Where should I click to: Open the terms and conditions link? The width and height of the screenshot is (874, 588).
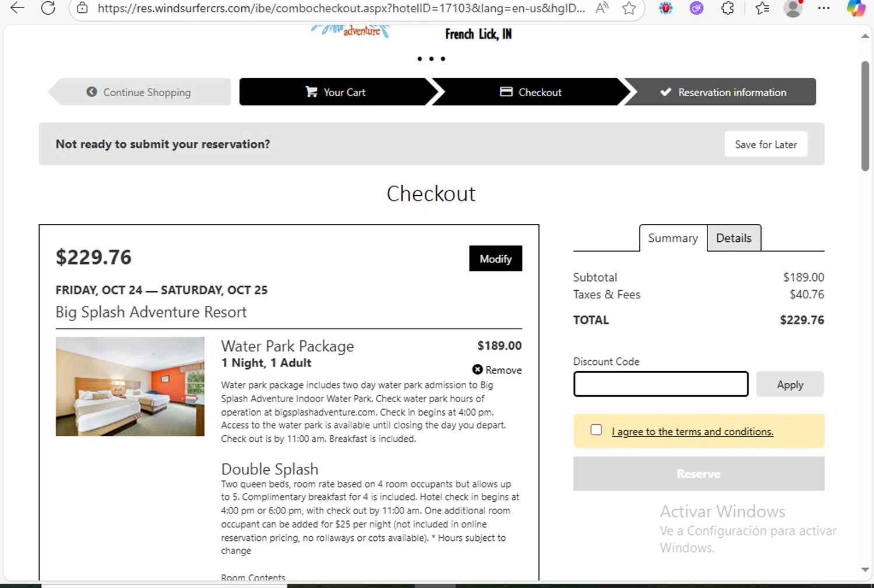point(692,432)
